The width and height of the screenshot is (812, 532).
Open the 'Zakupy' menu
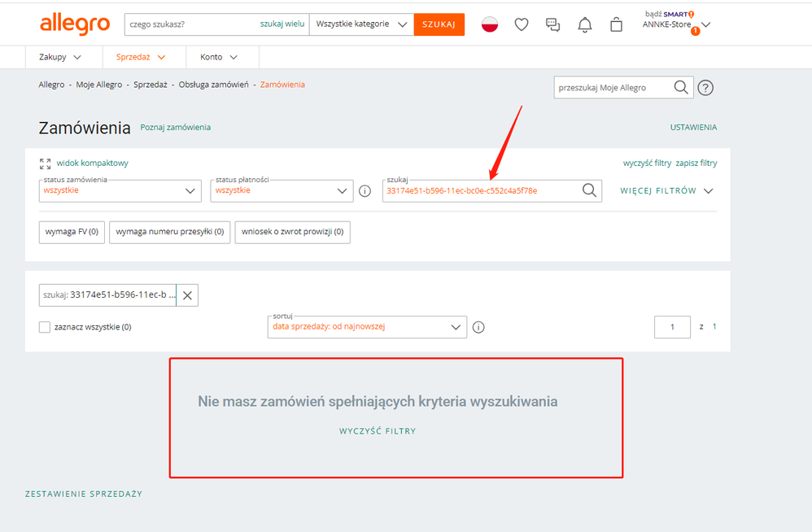click(x=60, y=57)
